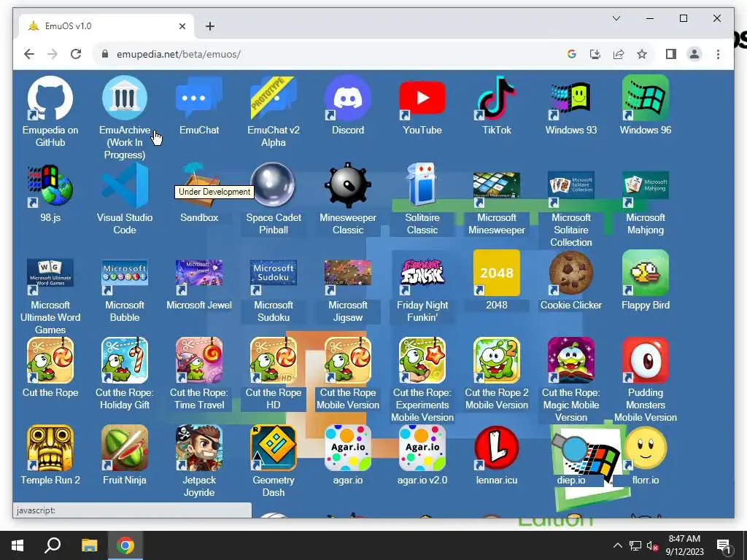Open the agar.io v2.0 icon

(x=422, y=448)
